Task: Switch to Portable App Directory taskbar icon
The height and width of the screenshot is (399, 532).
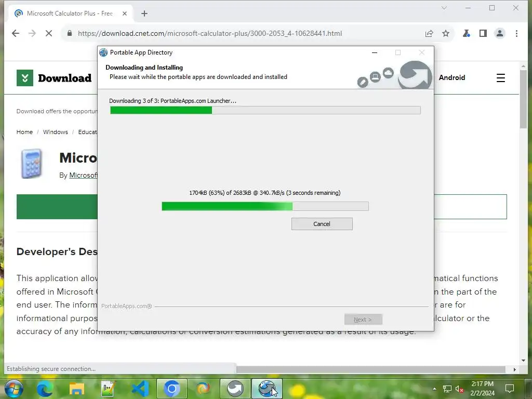Action: point(267,389)
